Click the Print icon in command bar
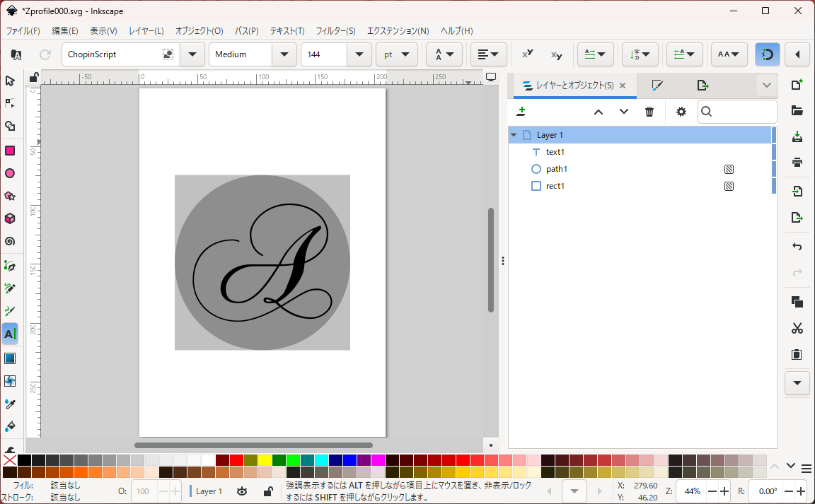 [x=797, y=162]
